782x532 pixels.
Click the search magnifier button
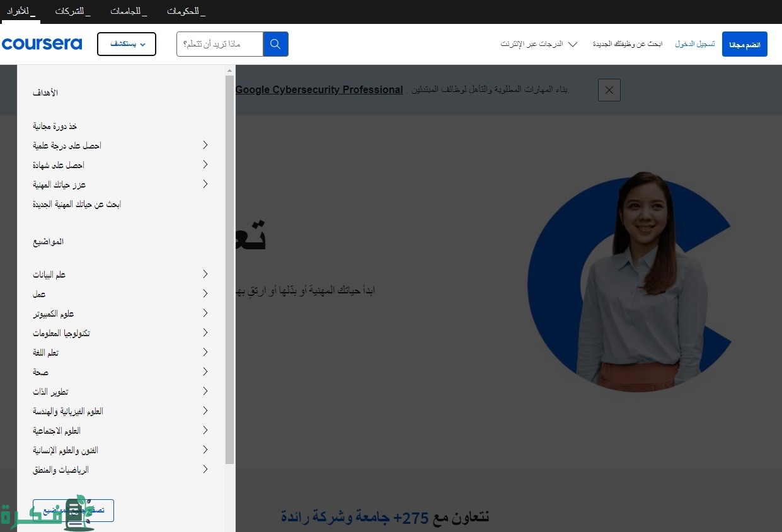pyautogui.click(x=275, y=44)
